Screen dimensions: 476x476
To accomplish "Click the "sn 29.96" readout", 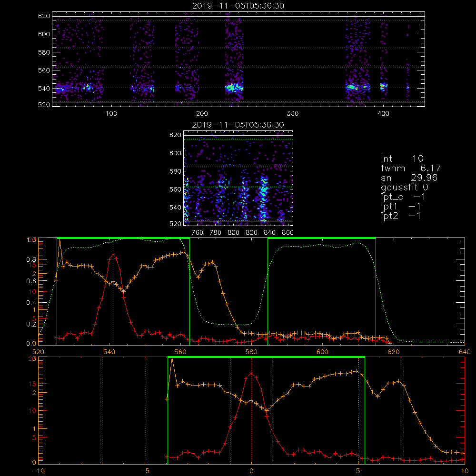I will [409, 178].
